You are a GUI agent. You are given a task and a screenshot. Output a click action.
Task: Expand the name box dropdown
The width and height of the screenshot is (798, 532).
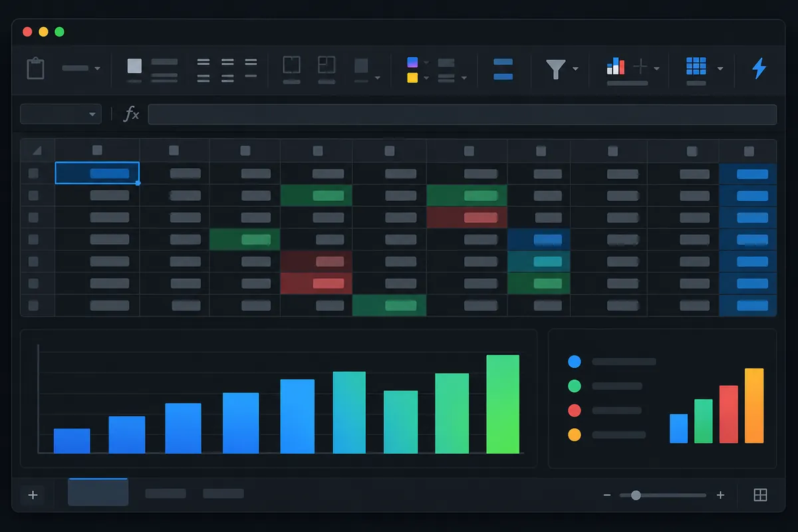[x=92, y=114]
